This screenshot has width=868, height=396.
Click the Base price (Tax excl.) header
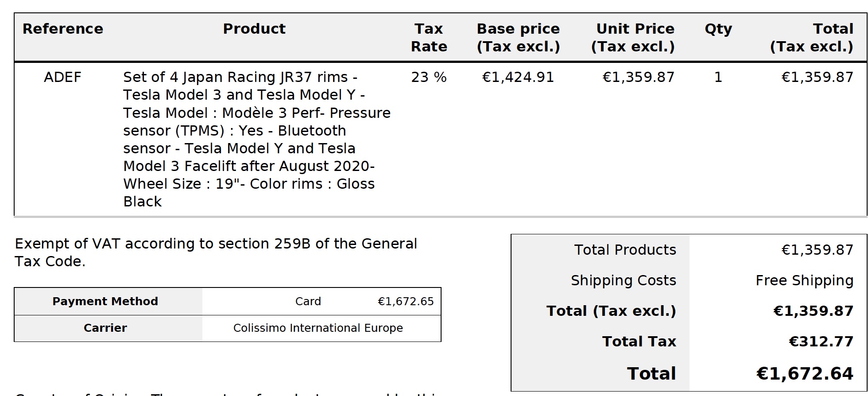518,38
